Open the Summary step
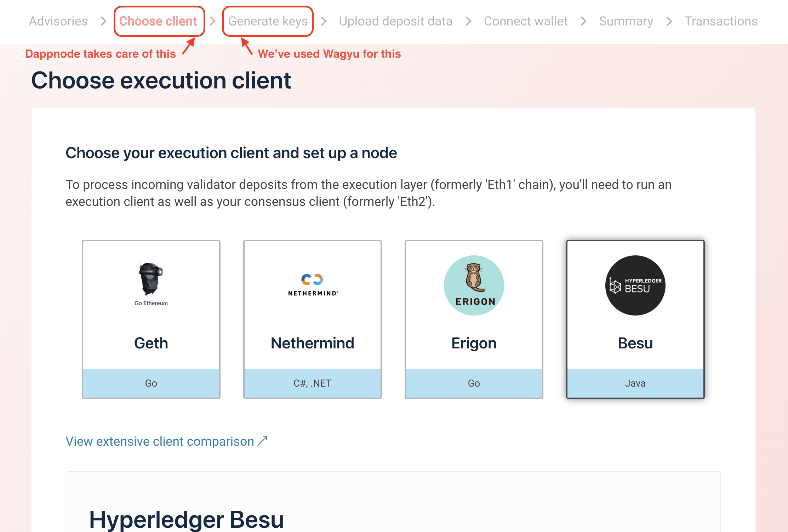 pos(626,21)
